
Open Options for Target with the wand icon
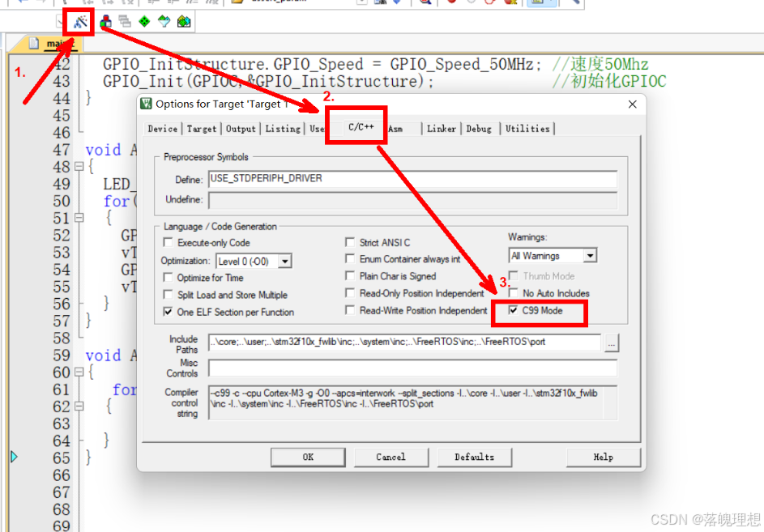tap(78, 22)
